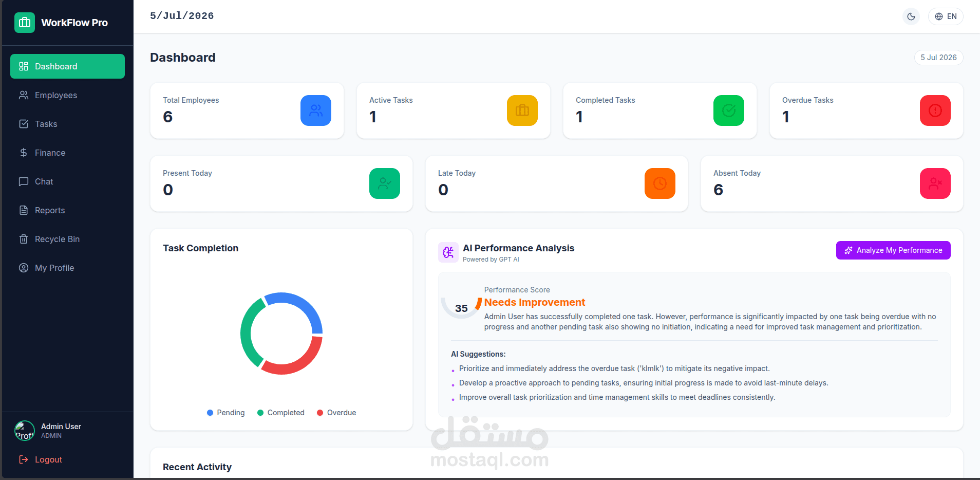Viewport: 980px width, 480px height.
Task: Click the Admin User profile avatar
Action: pyautogui.click(x=25, y=431)
